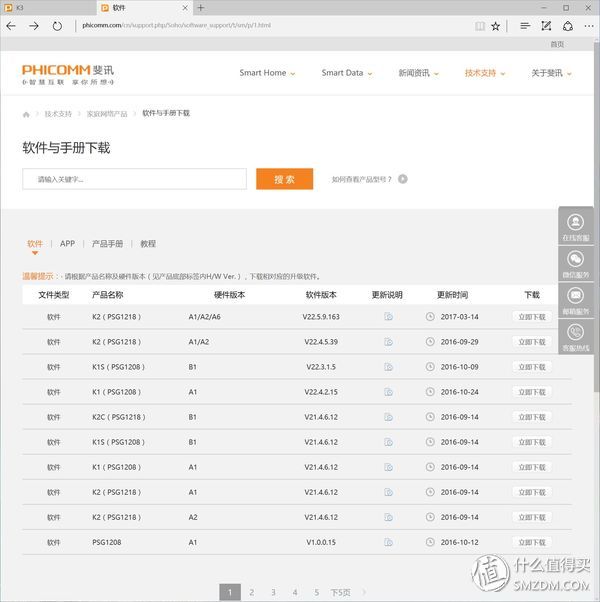Open the Hub lines icon

tap(525, 26)
